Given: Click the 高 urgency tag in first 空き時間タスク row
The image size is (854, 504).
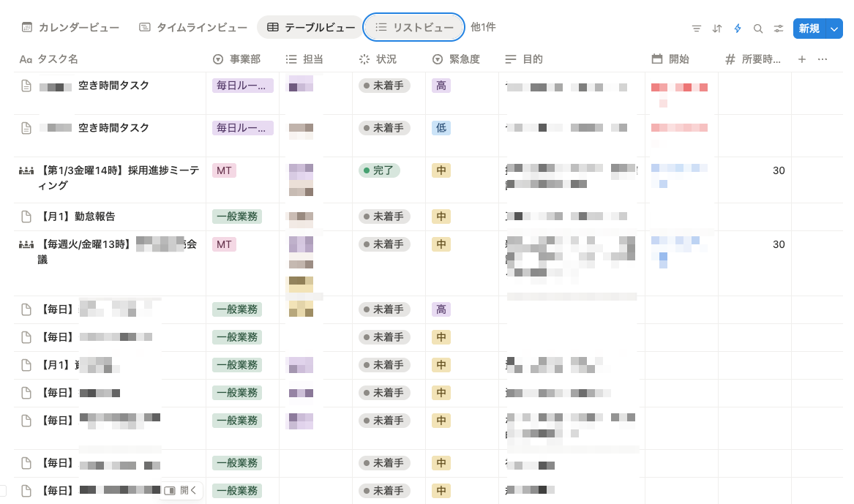Looking at the screenshot, I should (441, 86).
